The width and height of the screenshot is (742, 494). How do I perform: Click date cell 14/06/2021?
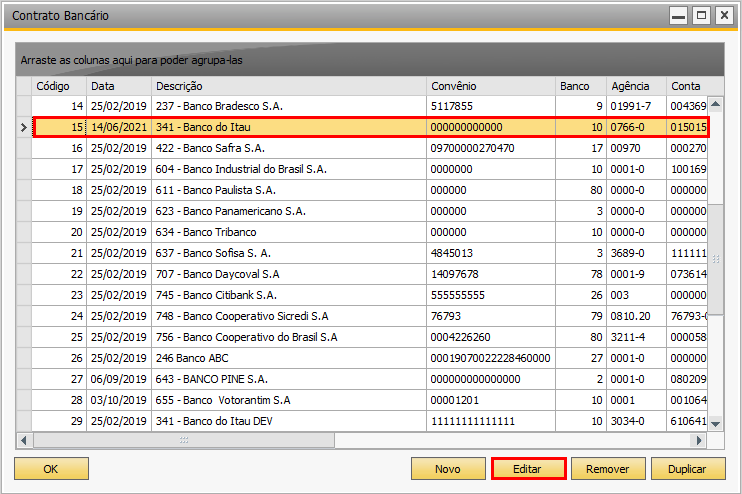(x=119, y=127)
